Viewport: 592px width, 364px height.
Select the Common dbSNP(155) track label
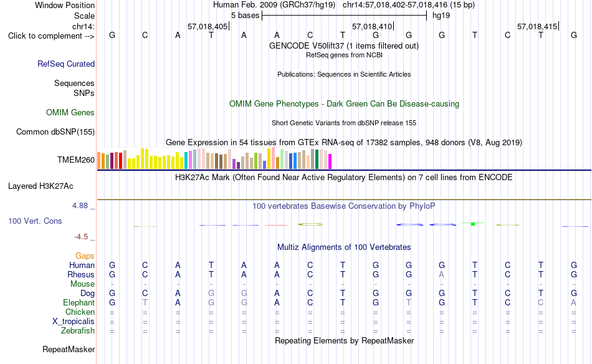click(55, 132)
